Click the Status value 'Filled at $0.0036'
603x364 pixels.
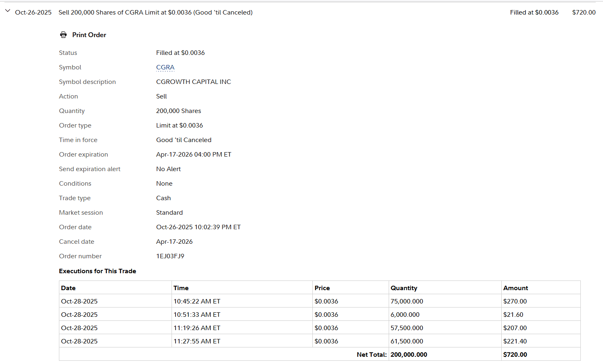(x=180, y=53)
